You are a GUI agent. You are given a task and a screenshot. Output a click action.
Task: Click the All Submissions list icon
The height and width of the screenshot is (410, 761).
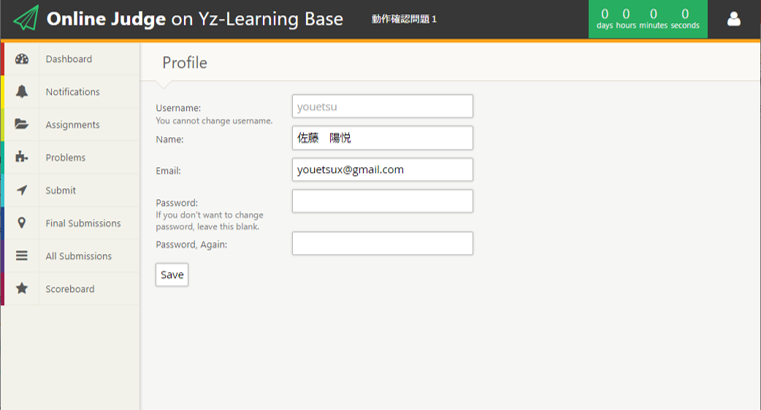[x=22, y=256]
